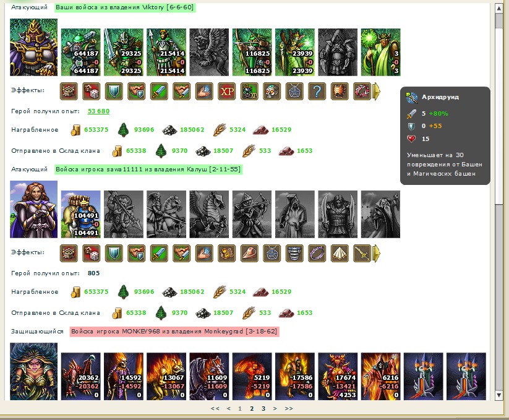Click the red dice effect icon in first row
Screen dimensions: 509x420
tap(92, 91)
